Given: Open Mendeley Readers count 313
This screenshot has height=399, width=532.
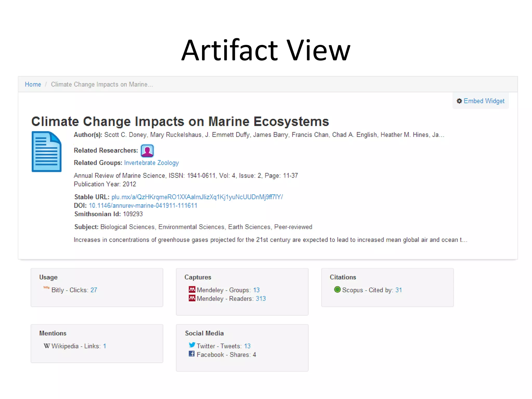Looking at the screenshot, I should (x=261, y=299).
